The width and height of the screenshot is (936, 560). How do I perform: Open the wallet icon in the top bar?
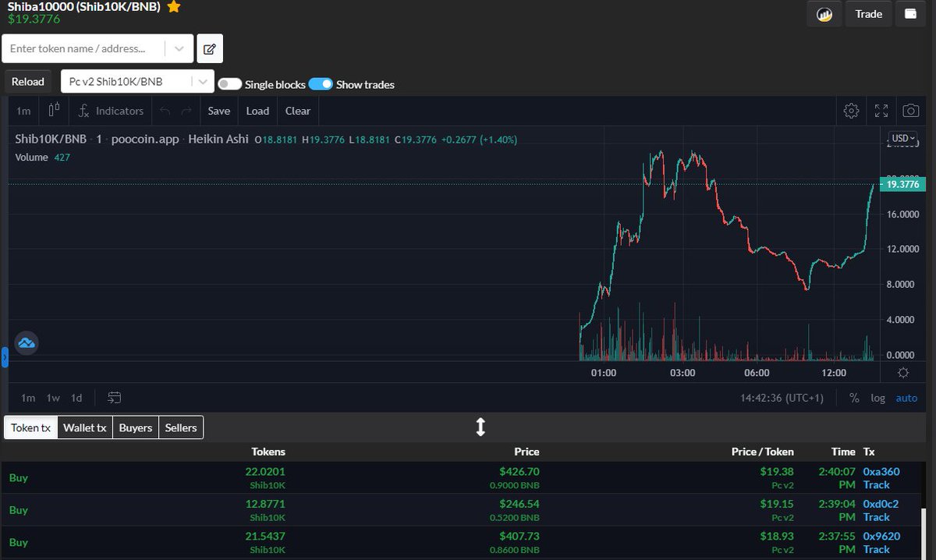tap(910, 13)
